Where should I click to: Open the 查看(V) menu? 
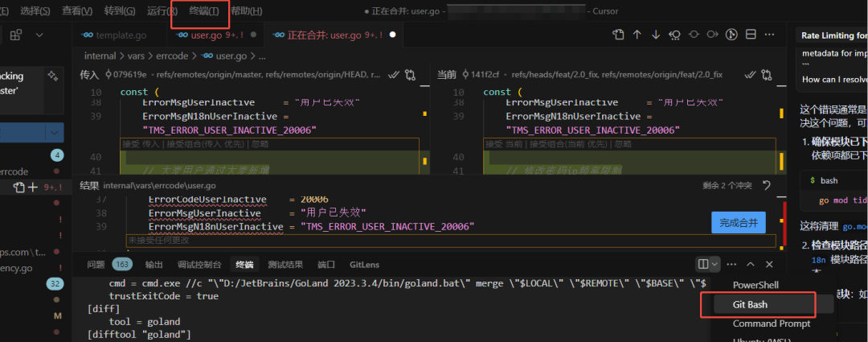(77, 11)
